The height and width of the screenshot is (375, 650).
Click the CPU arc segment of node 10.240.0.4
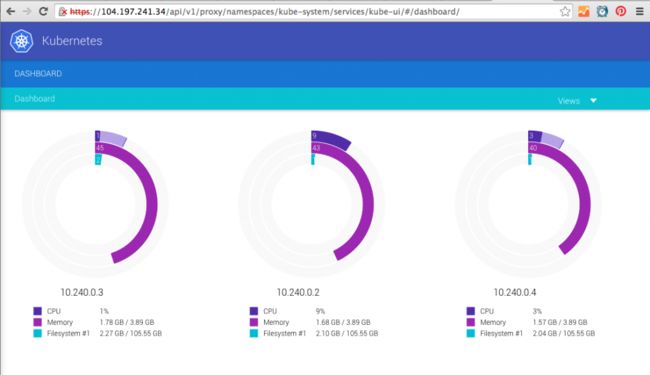coord(535,136)
